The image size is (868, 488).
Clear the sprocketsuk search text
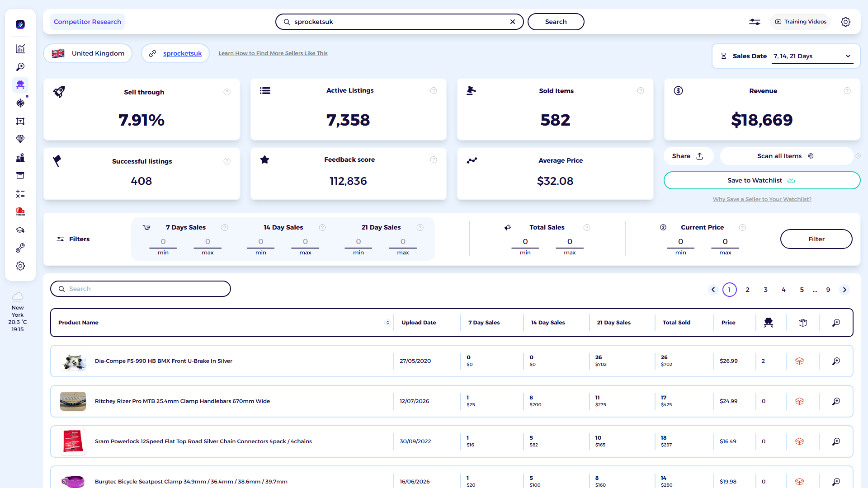(513, 22)
